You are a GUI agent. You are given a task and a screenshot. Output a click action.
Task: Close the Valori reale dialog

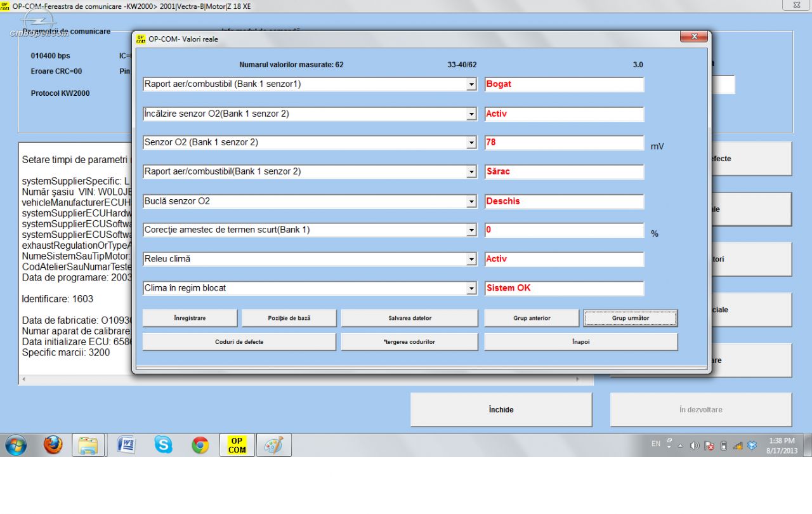[x=694, y=37]
